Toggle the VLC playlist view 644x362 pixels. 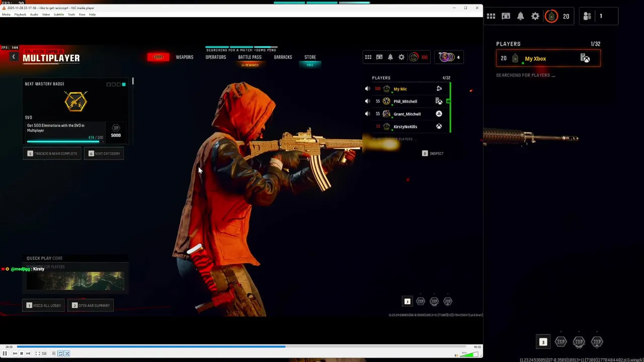tap(54, 353)
